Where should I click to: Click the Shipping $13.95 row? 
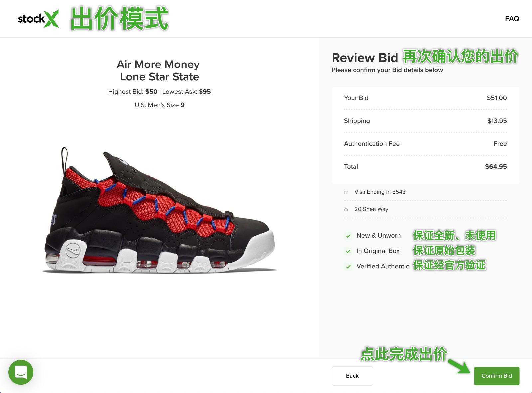tap(425, 121)
